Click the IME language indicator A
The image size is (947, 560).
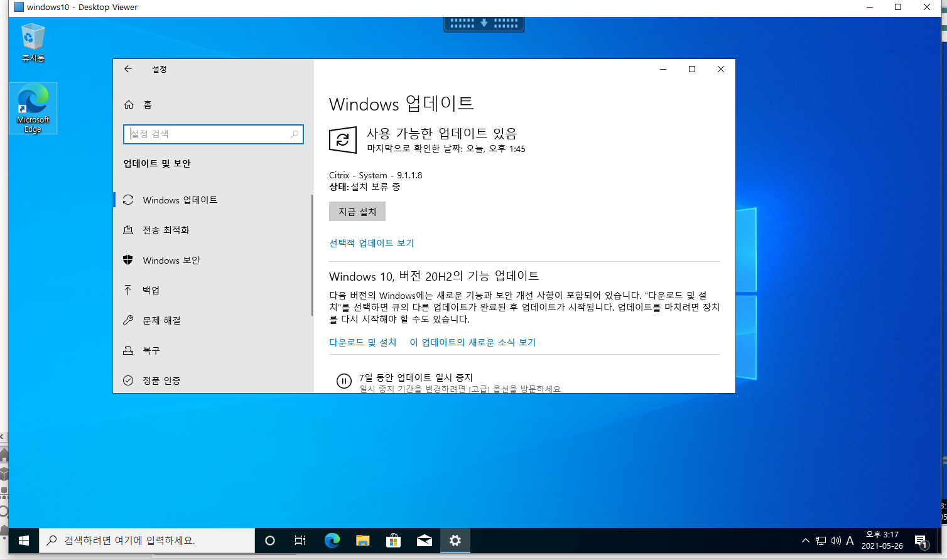[x=850, y=541]
